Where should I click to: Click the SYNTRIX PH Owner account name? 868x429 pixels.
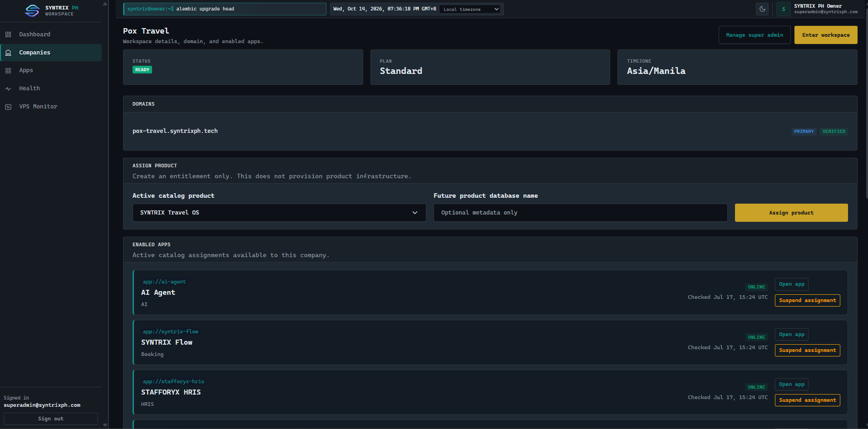818,6
